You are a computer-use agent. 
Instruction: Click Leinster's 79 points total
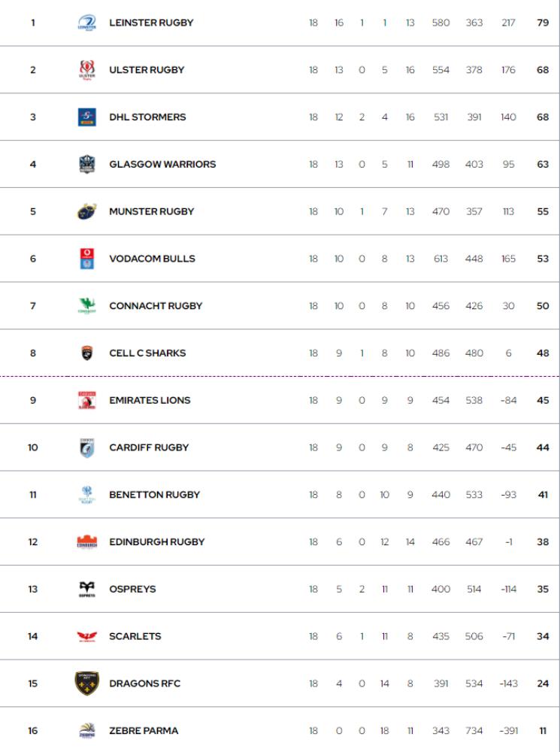(x=543, y=23)
